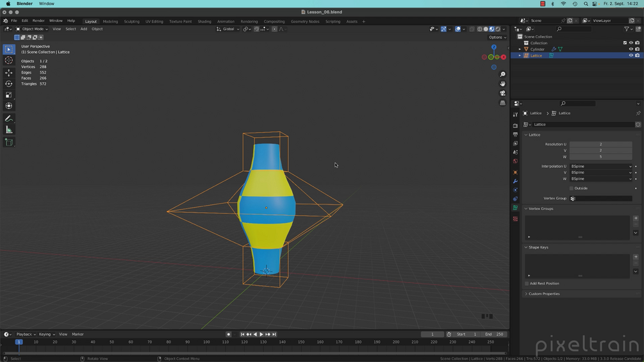Toggle the camera view icon
The image size is (644, 362).
[x=502, y=93]
